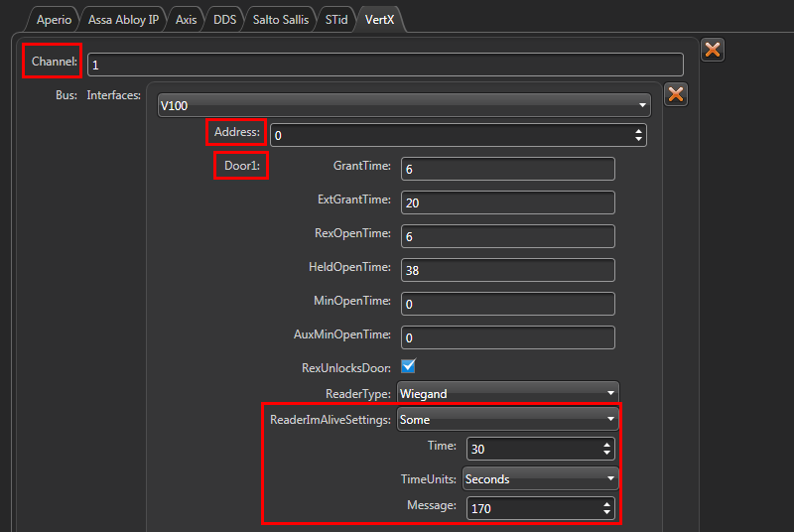Delete the V100 interface using X icon

point(675,94)
